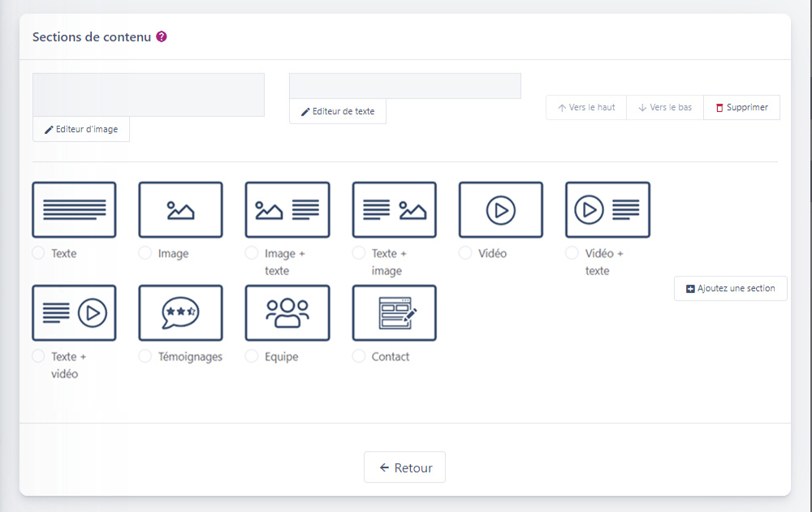Choose the Image + texte layout icon
812x512 pixels.
(x=287, y=209)
